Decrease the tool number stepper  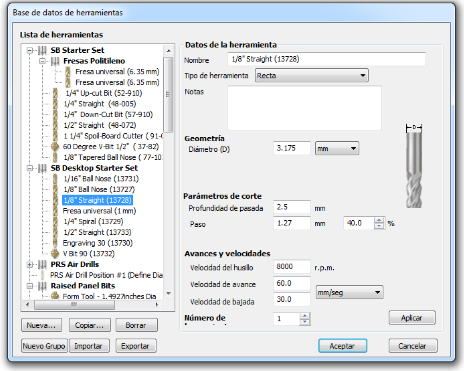[305, 322]
